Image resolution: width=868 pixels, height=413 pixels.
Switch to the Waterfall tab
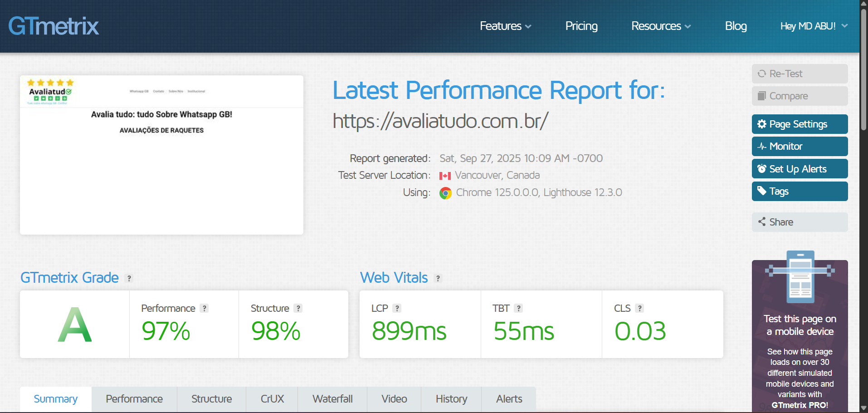tap(332, 399)
